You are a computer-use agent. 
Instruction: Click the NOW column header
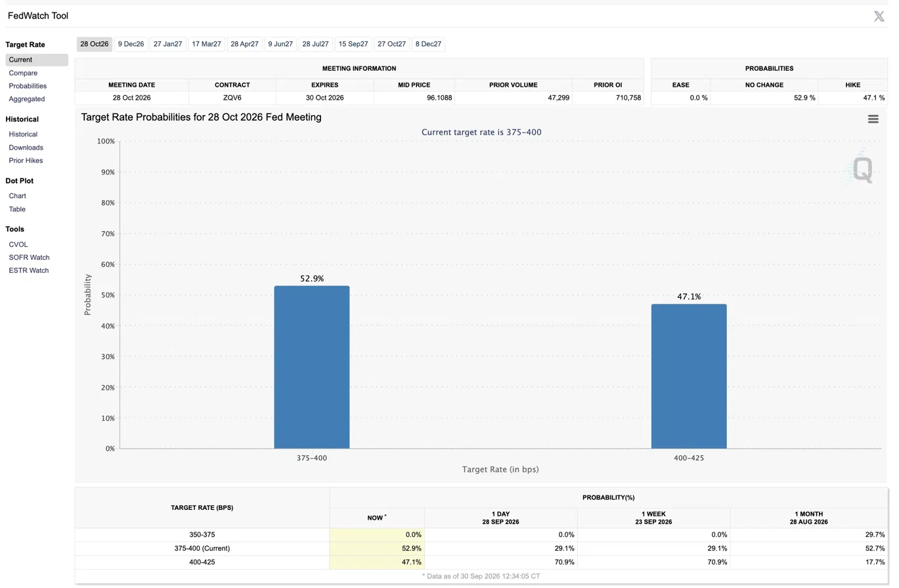(377, 518)
